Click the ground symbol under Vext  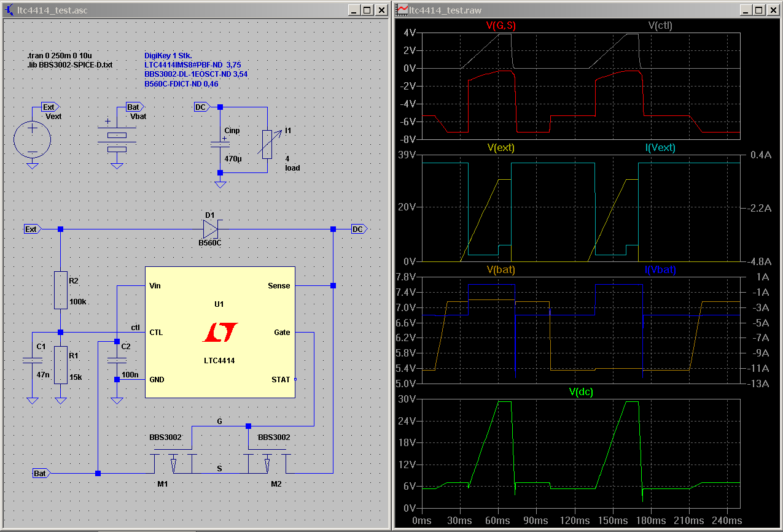[x=33, y=166]
